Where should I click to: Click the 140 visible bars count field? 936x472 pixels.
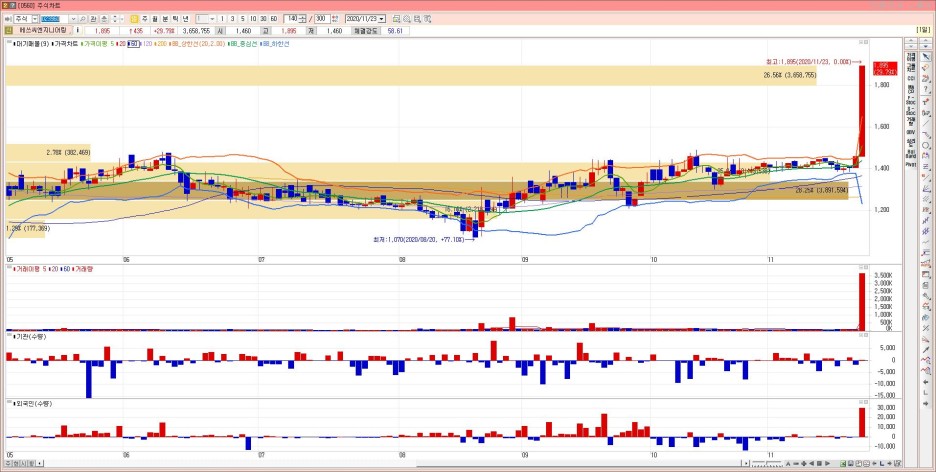(x=291, y=18)
